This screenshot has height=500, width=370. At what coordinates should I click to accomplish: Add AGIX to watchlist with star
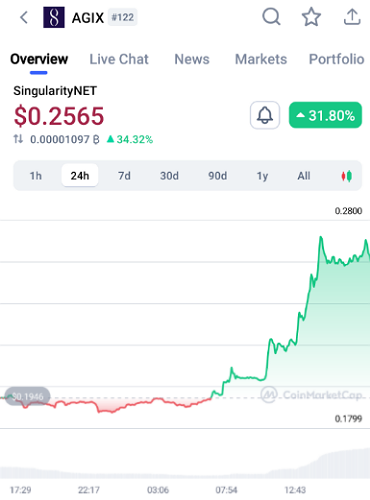pos(311,17)
